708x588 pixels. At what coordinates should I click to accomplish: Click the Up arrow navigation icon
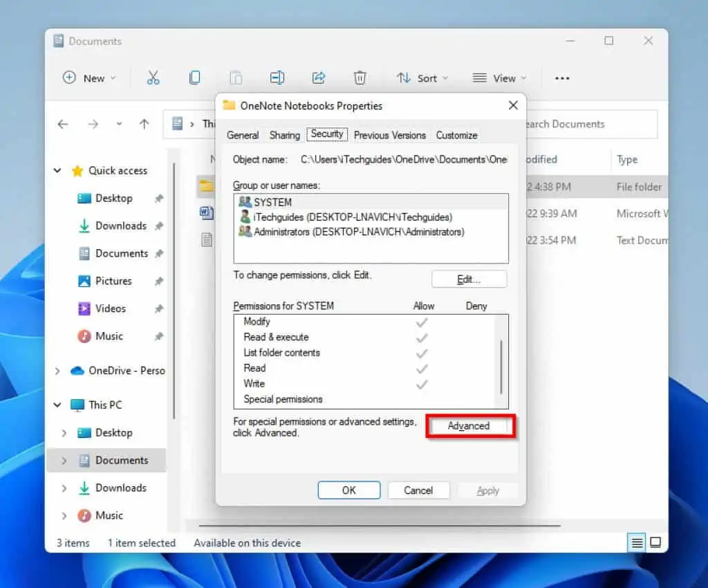point(144,125)
